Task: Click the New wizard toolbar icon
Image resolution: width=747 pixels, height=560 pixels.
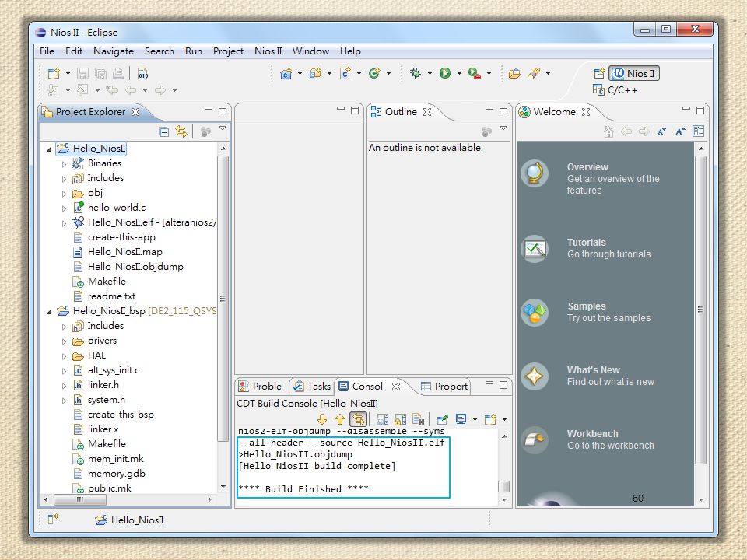Action: point(54,73)
